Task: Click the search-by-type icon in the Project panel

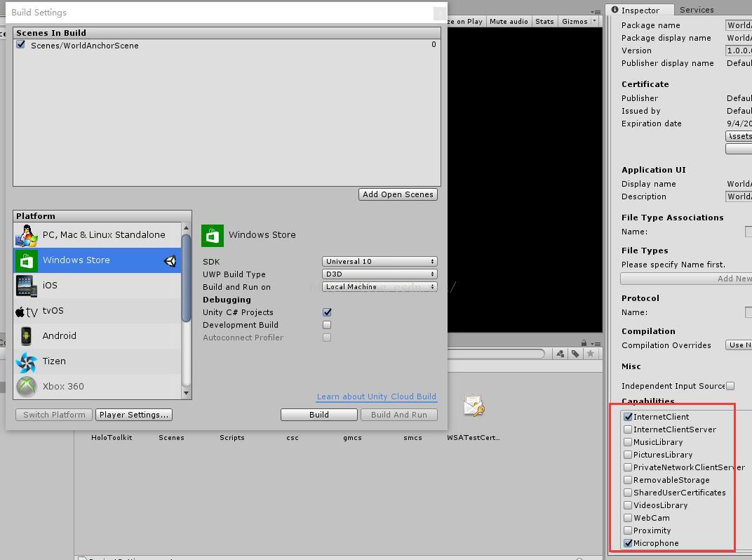Action: tap(560, 354)
